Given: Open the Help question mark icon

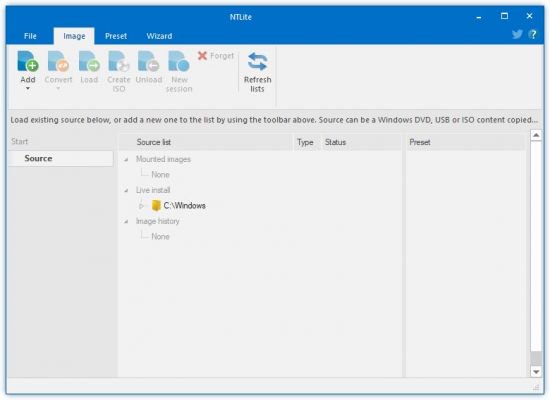Looking at the screenshot, I should point(533,34).
